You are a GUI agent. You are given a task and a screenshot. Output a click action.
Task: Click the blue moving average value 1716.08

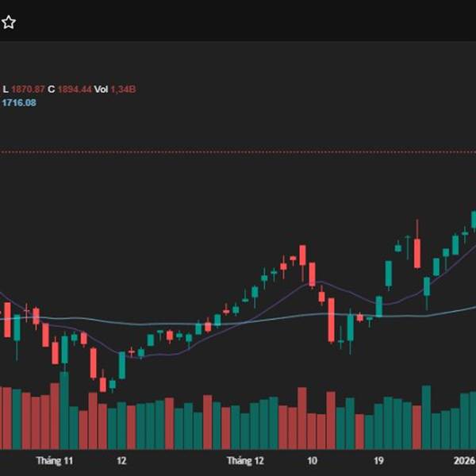pyautogui.click(x=19, y=102)
